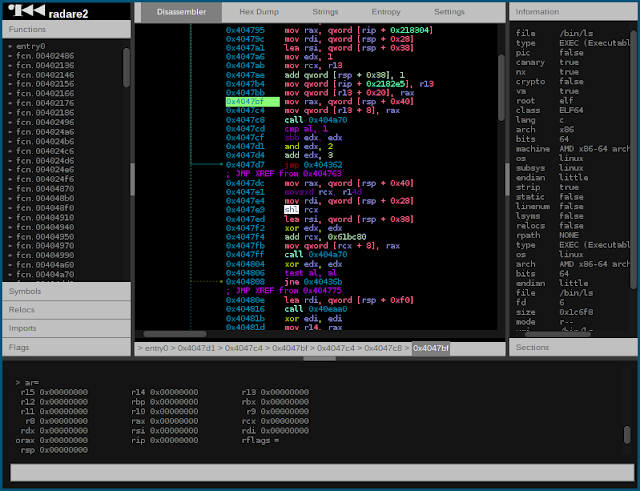
Task: Open the Entropy tab
Action: 386,12
